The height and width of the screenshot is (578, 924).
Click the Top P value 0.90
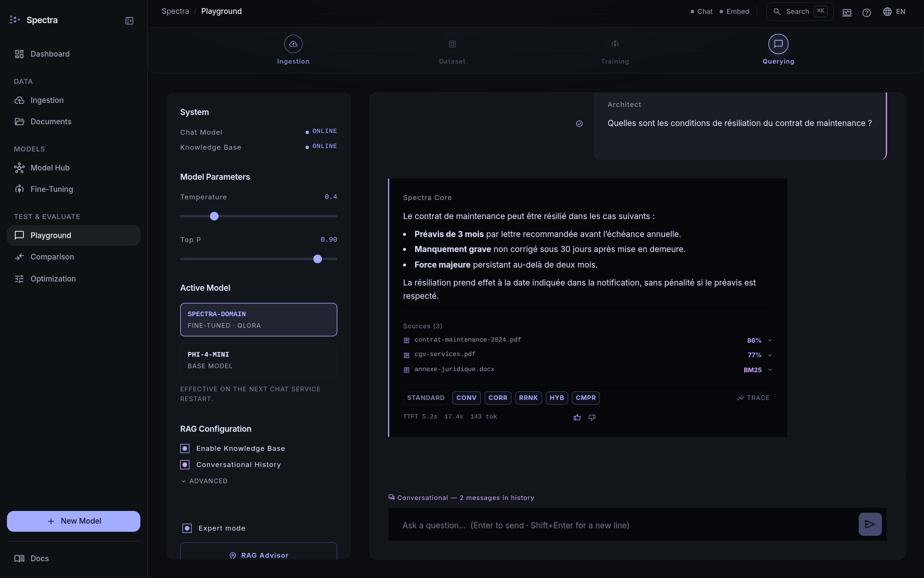point(329,240)
